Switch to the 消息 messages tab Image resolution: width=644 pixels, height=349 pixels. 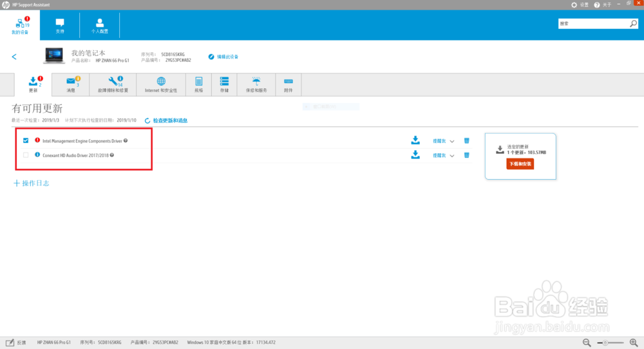(x=71, y=84)
